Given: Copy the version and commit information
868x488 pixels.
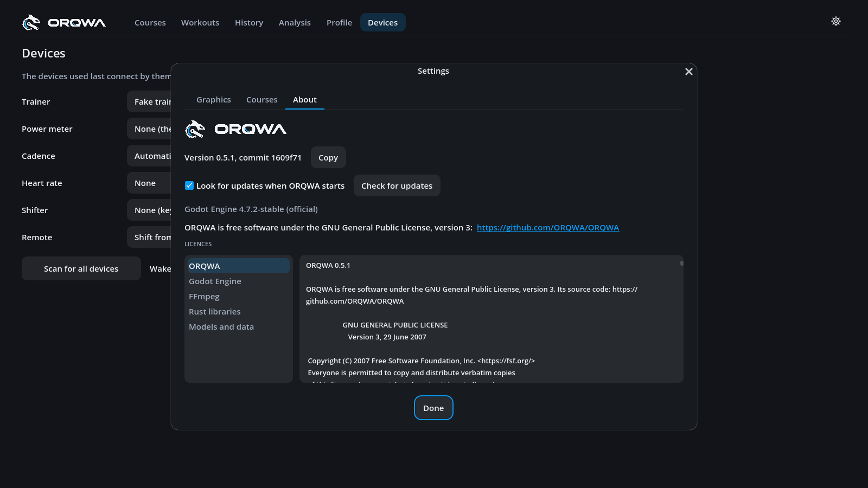Looking at the screenshot, I should [x=328, y=158].
